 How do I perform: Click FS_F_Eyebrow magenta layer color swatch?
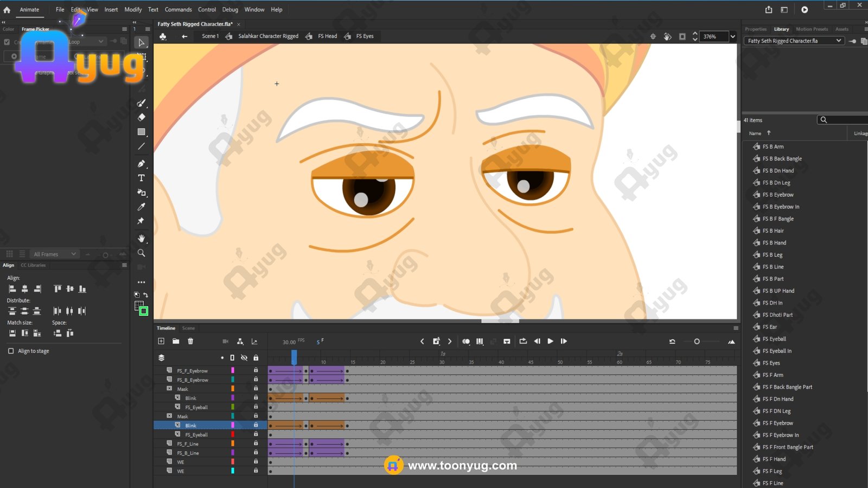[233, 370]
